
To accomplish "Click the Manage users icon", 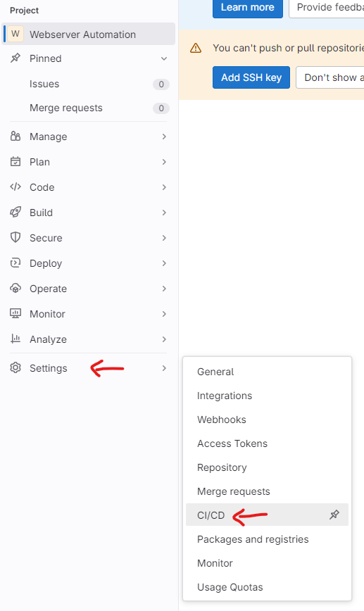I will 15,137.
